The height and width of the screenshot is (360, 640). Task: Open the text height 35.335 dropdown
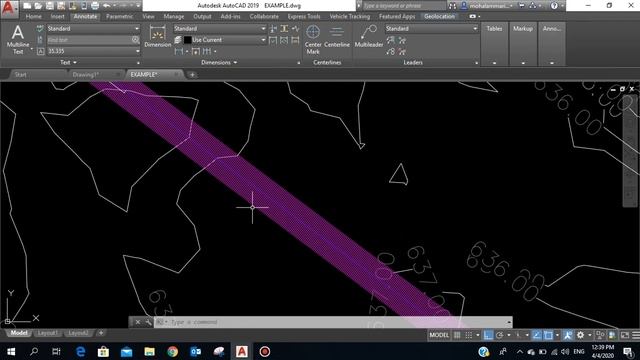click(x=93, y=51)
